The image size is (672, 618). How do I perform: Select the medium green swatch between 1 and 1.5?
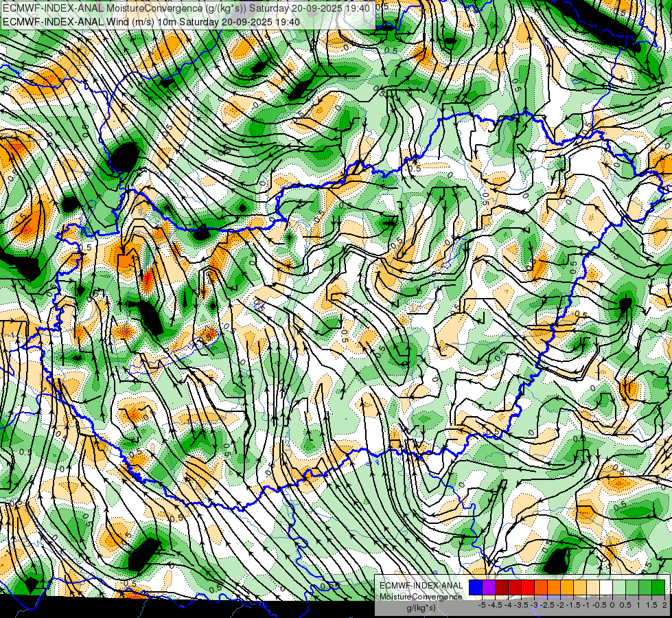point(645,588)
